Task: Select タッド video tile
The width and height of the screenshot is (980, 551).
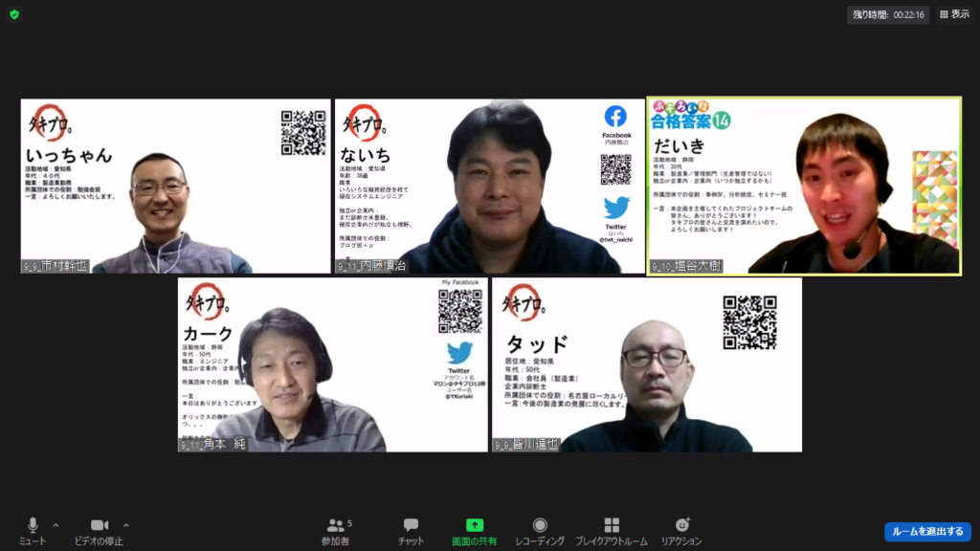Action: pos(646,364)
